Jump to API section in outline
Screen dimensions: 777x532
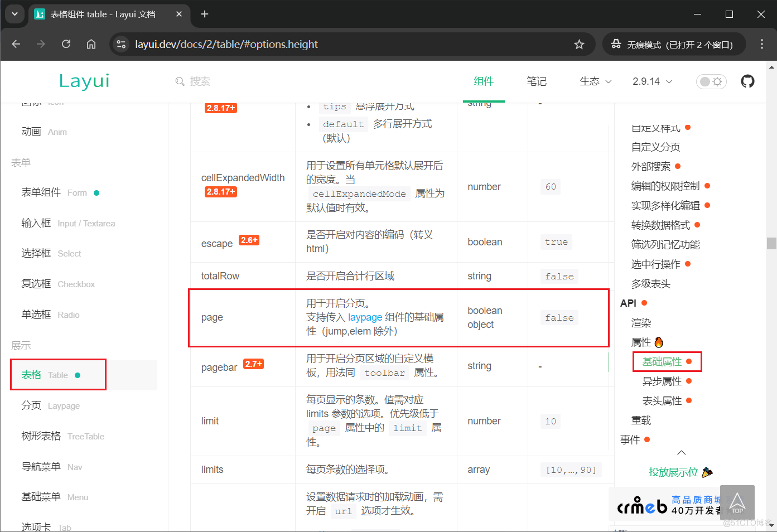pyautogui.click(x=628, y=303)
